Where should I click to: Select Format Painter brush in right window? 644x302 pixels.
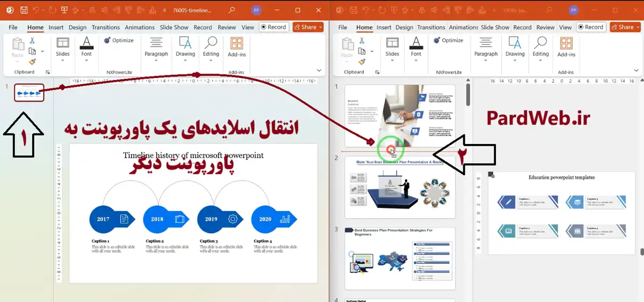tap(362, 62)
